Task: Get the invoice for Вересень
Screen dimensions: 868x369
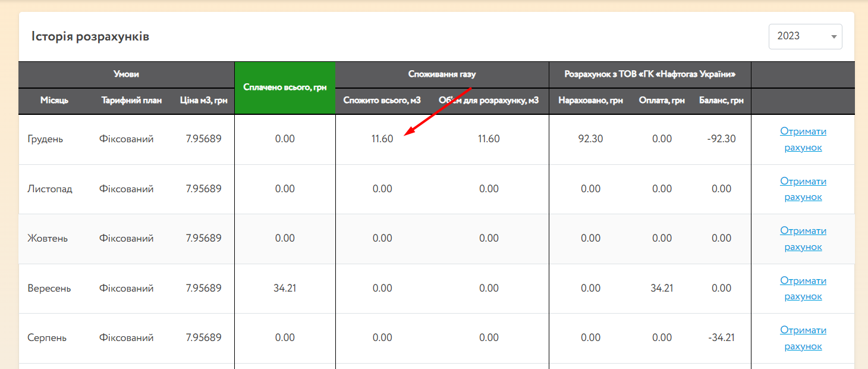Action: point(803,289)
